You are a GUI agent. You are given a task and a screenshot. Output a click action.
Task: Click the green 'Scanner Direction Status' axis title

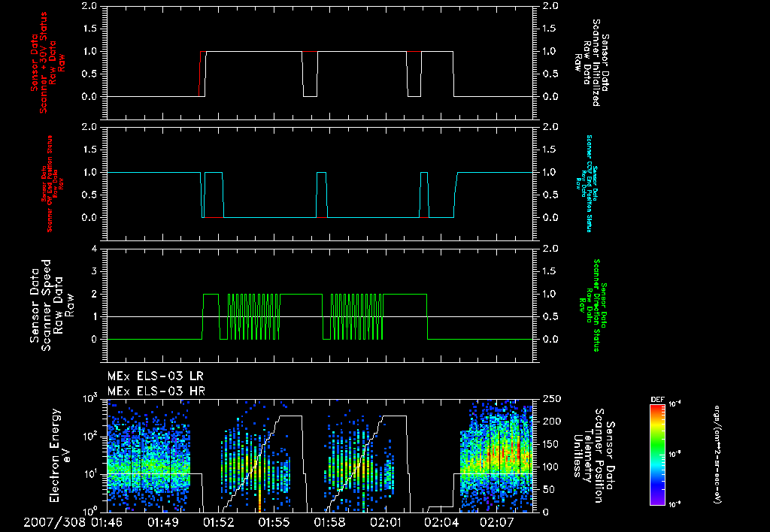pos(596,305)
